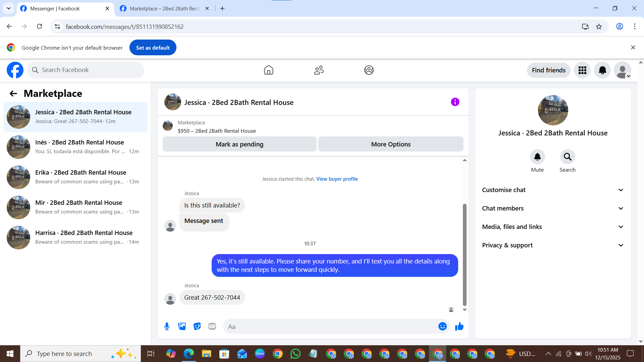Open Mir's conversation in the list
This screenshot has width=644, height=362.
pyautogui.click(x=75, y=207)
